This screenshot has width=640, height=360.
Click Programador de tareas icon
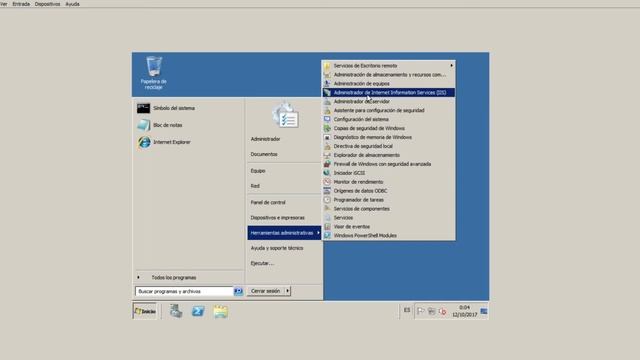[327, 200]
